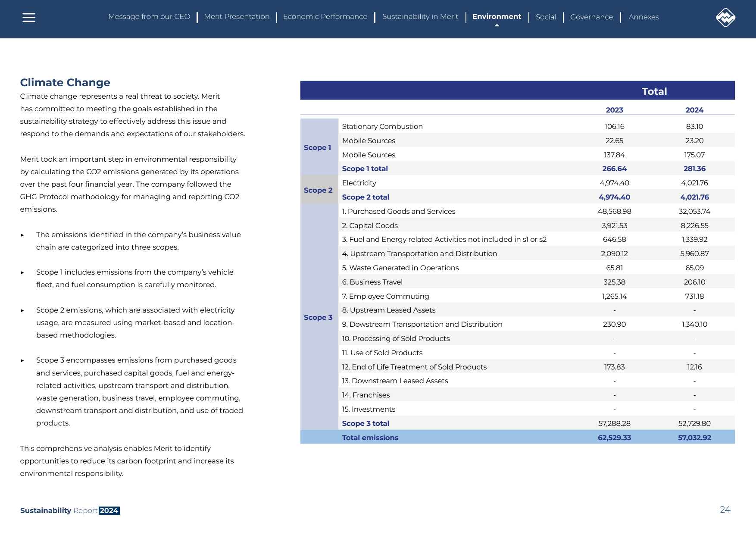Select the Scope 2 total label
Viewport: 756px width, 535px height.
click(x=366, y=197)
